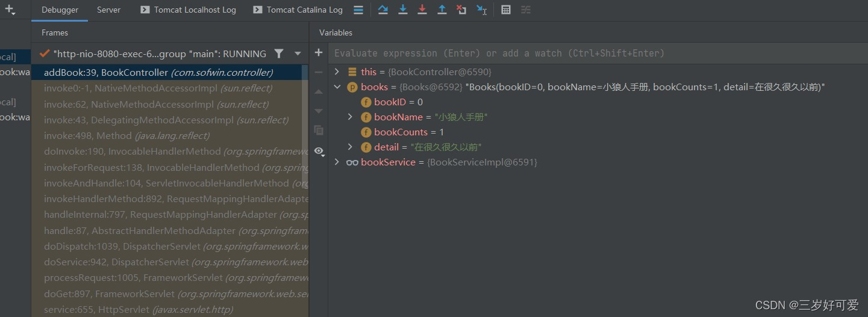This screenshot has height=317, width=868.
Task: Click the Show Execution Point icon
Action: point(358,10)
